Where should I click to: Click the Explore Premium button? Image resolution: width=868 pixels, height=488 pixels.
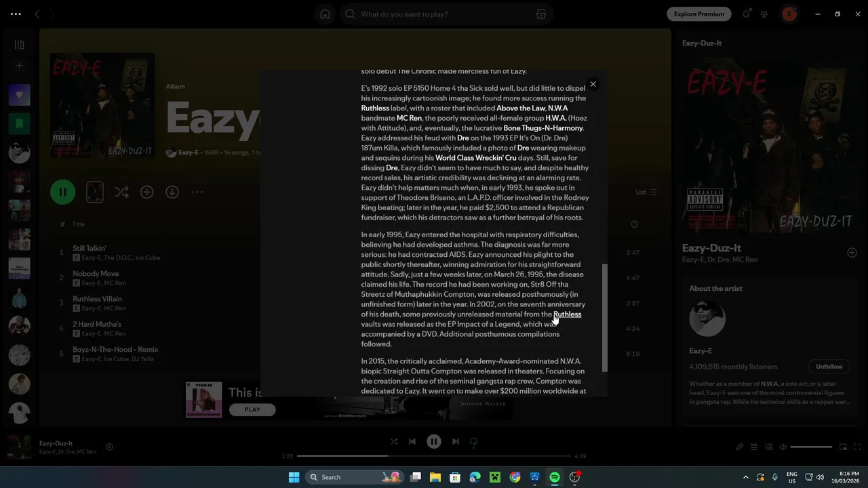pyautogui.click(x=698, y=14)
